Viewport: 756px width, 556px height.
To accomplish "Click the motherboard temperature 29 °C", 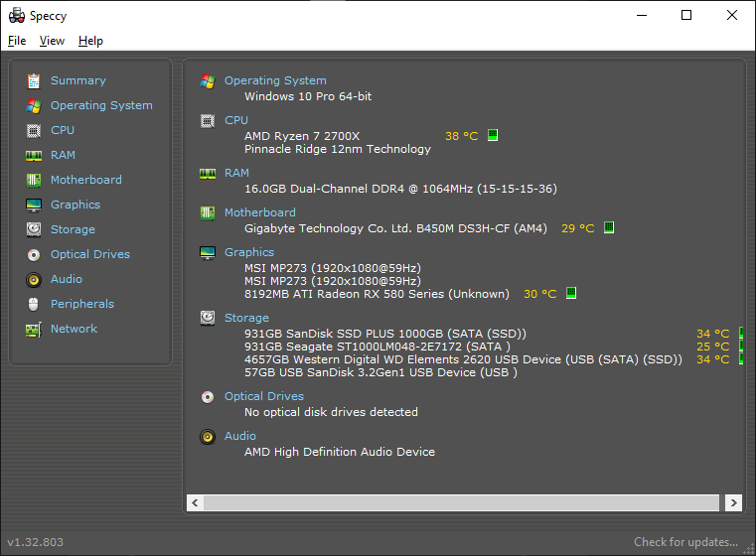I will click(577, 228).
